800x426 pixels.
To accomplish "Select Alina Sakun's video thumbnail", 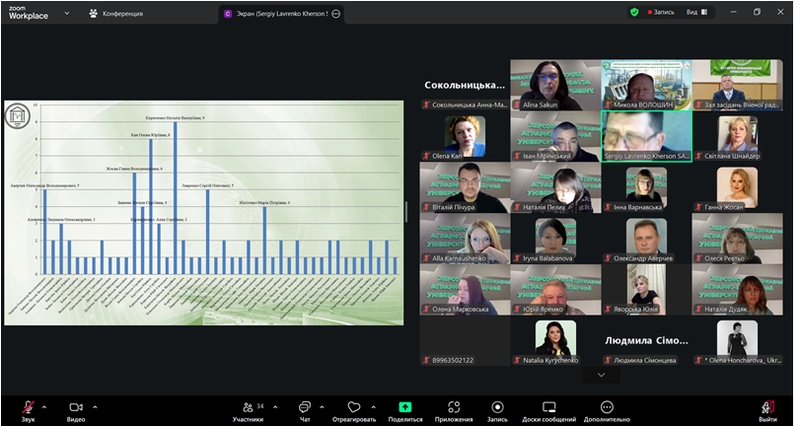I will click(x=554, y=84).
